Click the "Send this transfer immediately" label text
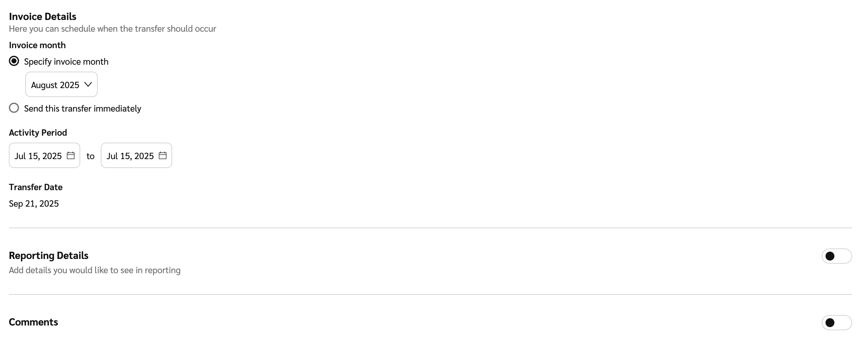Image resolution: width=868 pixels, height=348 pixels. point(82,108)
